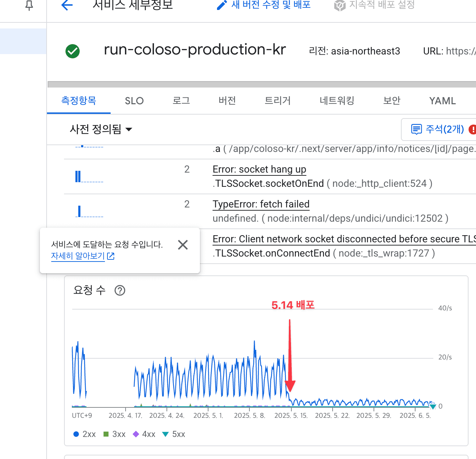Viewport: 476px width, 459px height.
Task: Open the YAML tab
Action: click(x=442, y=101)
